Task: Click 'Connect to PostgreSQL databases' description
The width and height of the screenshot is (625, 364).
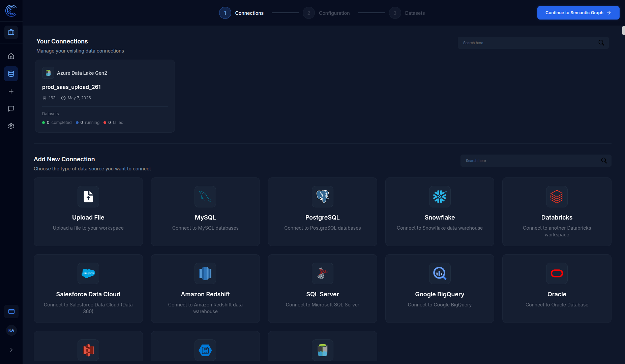Action: tap(323, 228)
